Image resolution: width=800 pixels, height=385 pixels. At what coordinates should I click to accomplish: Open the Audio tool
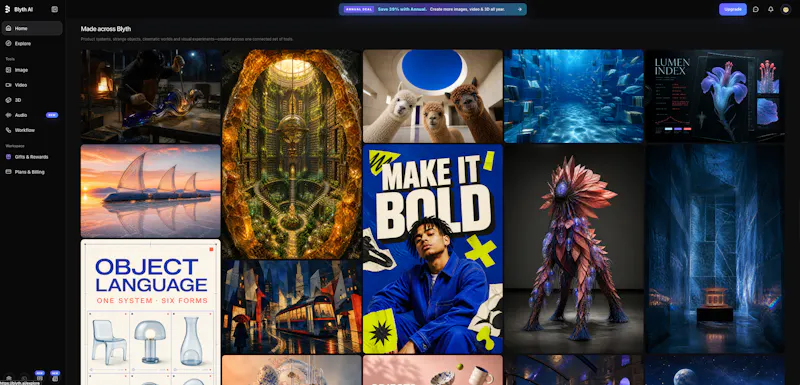tap(32, 115)
